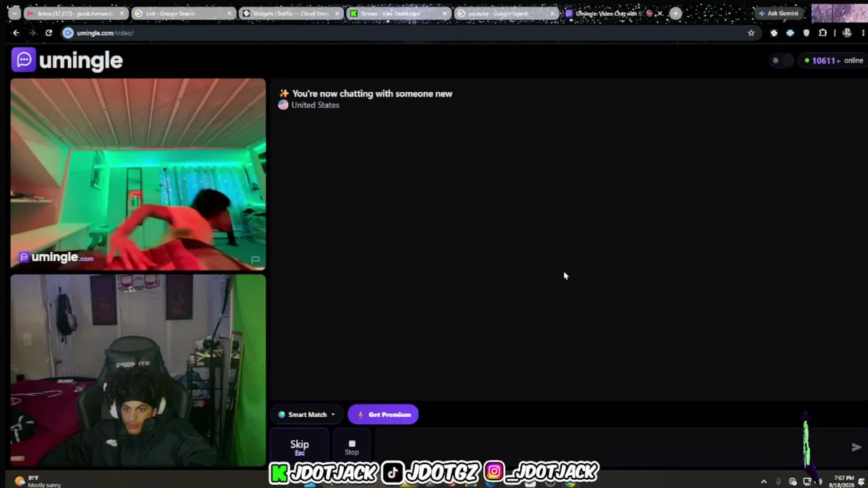This screenshot has height=488, width=868.
Task: Click the Ask Gemini button
Action: click(778, 14)
